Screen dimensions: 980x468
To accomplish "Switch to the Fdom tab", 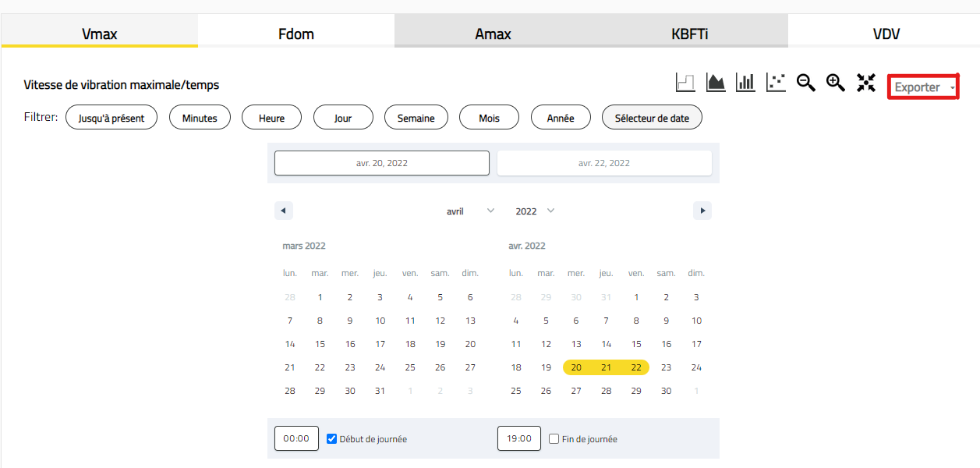I will 296,34.
